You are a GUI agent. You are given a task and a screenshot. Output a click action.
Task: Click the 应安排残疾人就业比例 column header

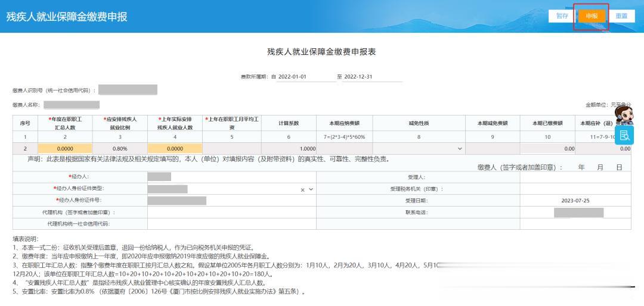point(120,123)
